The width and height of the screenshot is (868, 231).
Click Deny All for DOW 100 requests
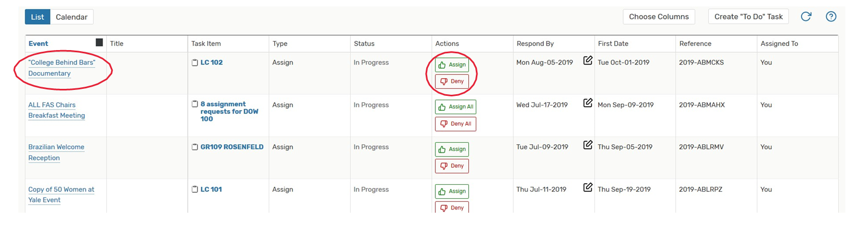coord(456,124)
